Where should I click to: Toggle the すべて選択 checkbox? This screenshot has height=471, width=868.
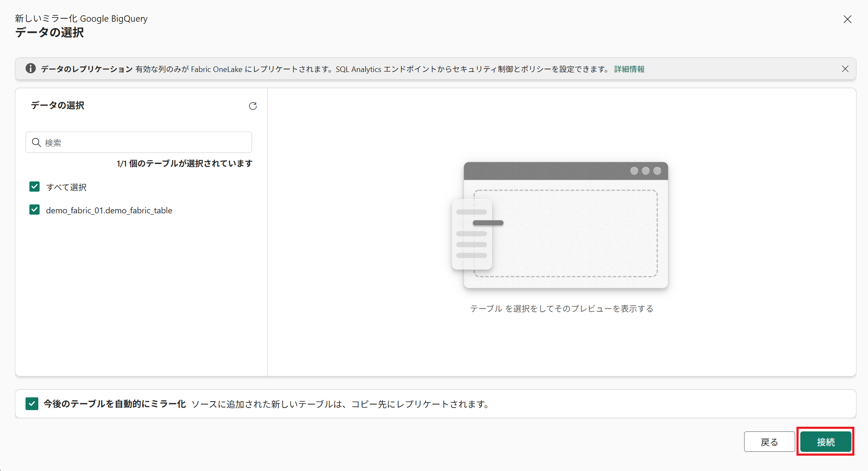tap(34, 187)
